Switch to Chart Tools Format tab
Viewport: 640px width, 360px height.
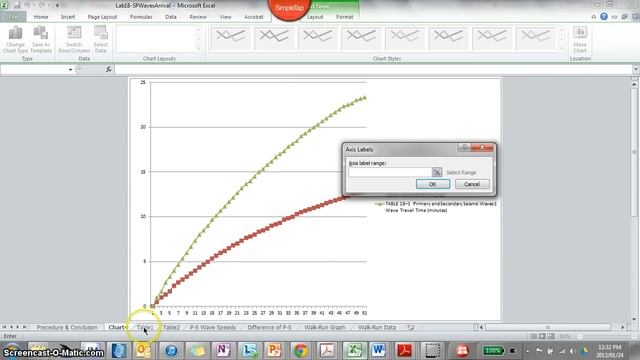tap(344, 17)
